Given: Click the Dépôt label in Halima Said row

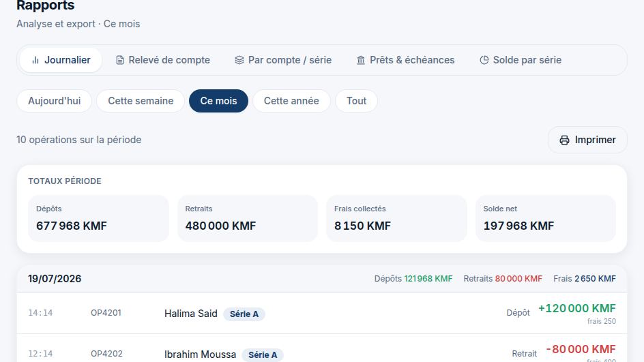Looking at the screenshot, I should (x=518, y=313).
